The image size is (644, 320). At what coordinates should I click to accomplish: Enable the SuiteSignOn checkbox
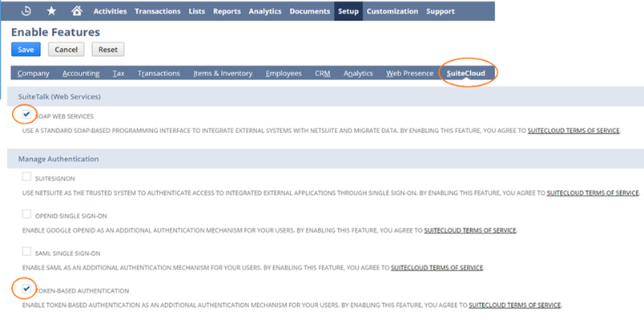point(26,177)
